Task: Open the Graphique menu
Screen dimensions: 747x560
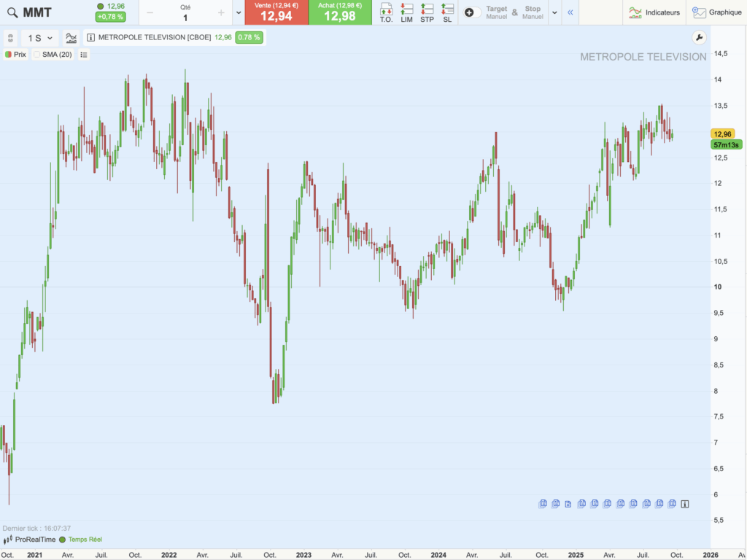Action: click(x=717, y=12)
